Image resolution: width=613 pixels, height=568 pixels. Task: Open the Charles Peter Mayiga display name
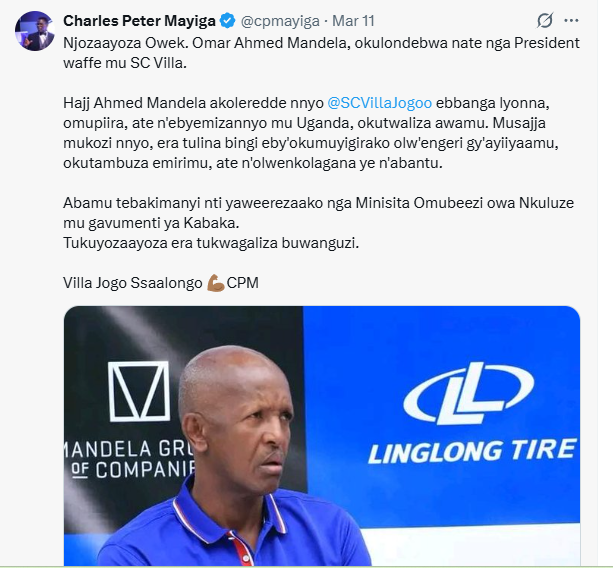[x=139, y=21]
